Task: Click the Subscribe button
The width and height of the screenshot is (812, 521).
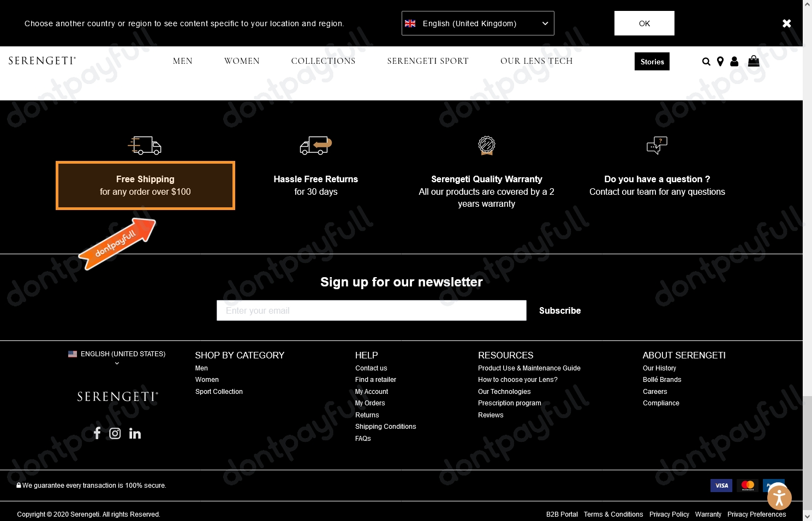Action: (560, 310)
